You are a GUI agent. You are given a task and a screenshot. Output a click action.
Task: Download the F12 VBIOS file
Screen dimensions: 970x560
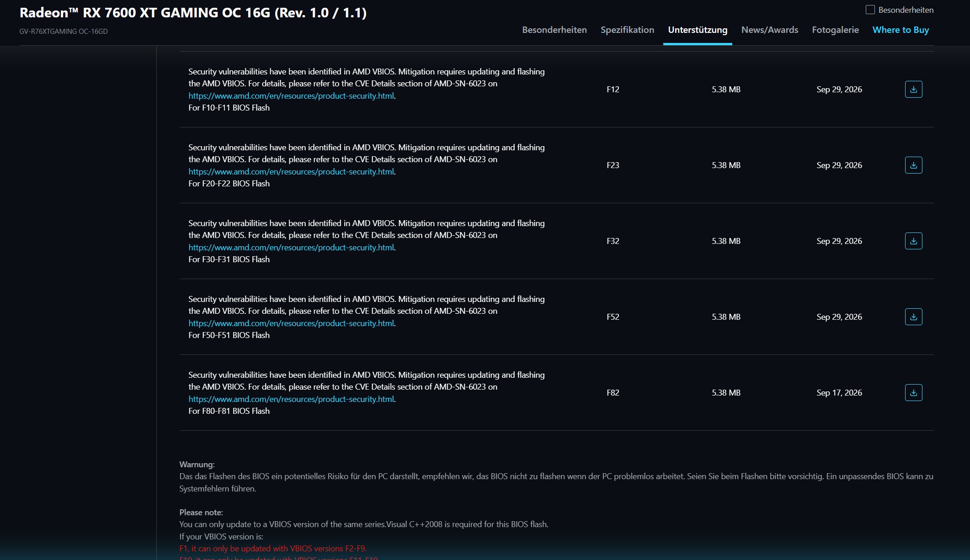[913, 89]
